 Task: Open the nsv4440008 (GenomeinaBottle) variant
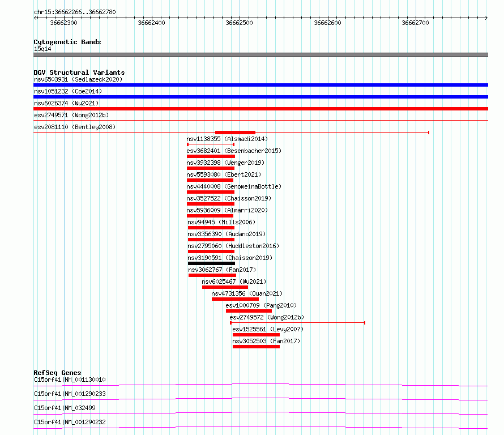(x=234, y=186)
